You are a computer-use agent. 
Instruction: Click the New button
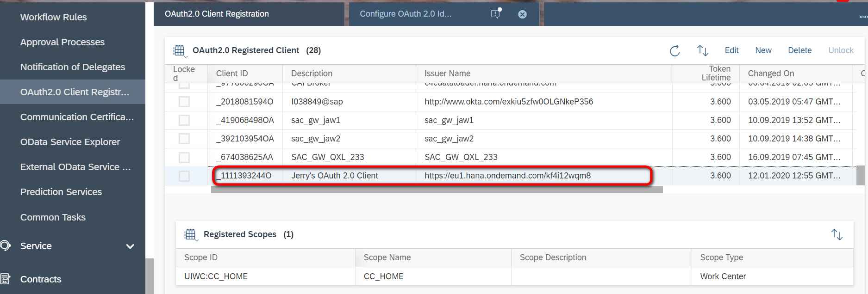(763, 50)
